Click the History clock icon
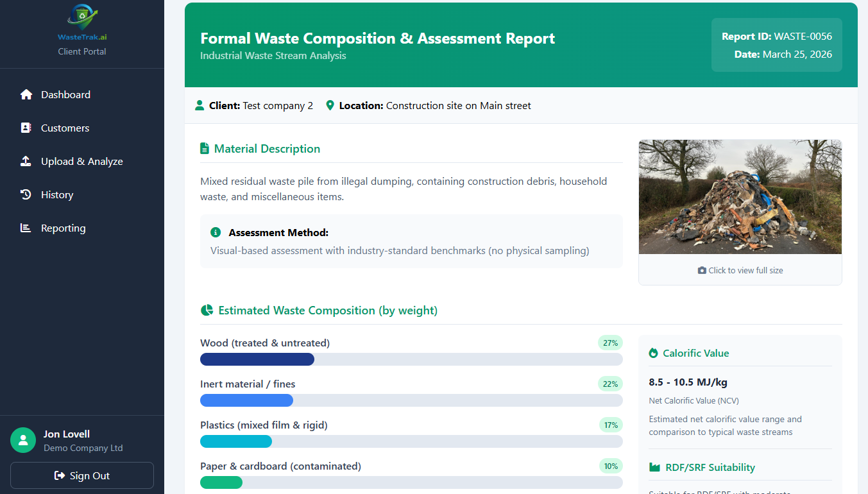The width and height of the screenshot is (868, 494). tap(26, 194)
